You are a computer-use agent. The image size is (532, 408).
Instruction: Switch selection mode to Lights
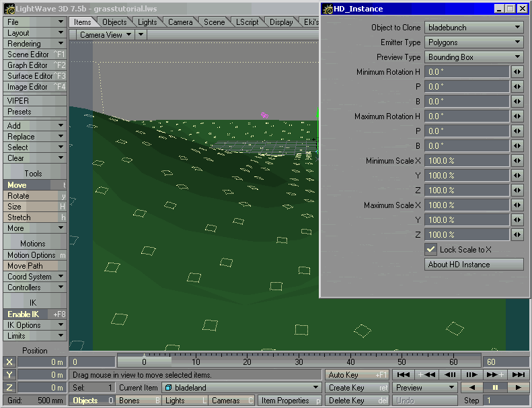(x=185, y=400)
